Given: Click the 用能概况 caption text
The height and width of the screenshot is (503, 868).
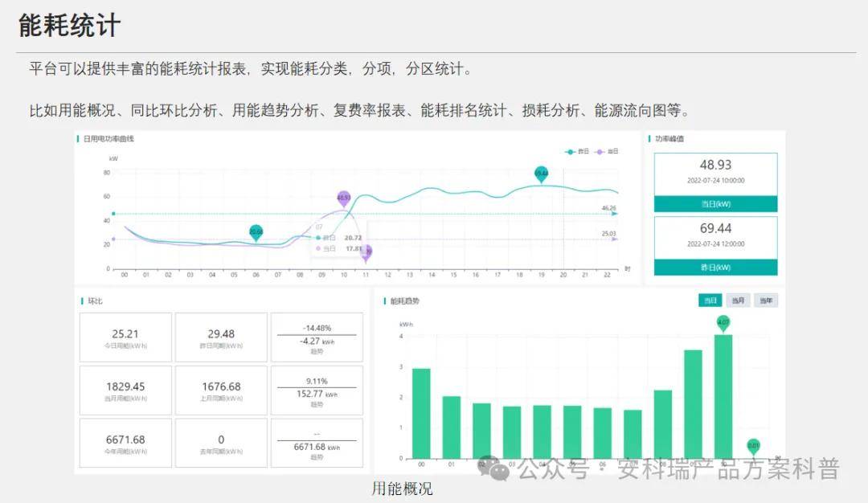Looking at the screenshot, I should (402, 488).
